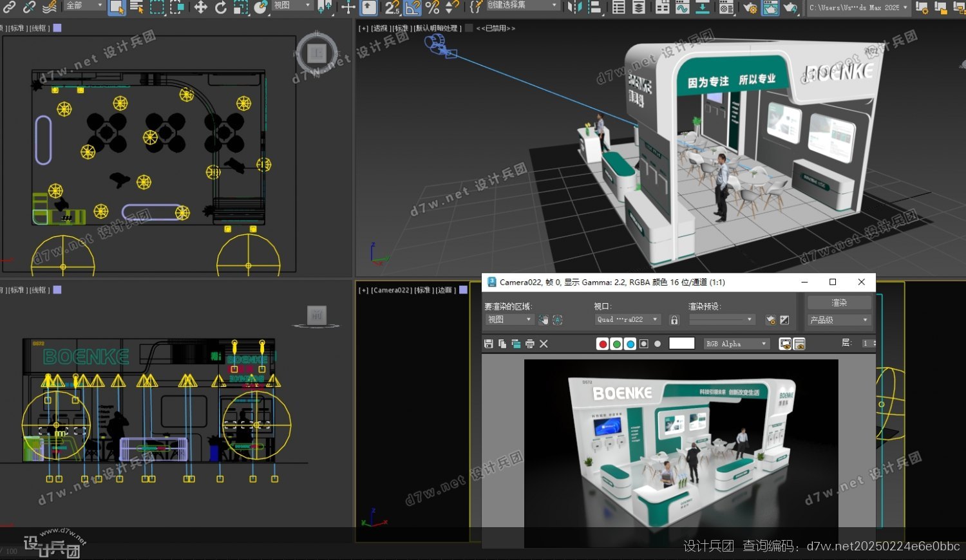Image resolution: width=966 pixels, height=560 pixels.
Task: Open the render preset dropdown
Action: (x=722, y=319)
